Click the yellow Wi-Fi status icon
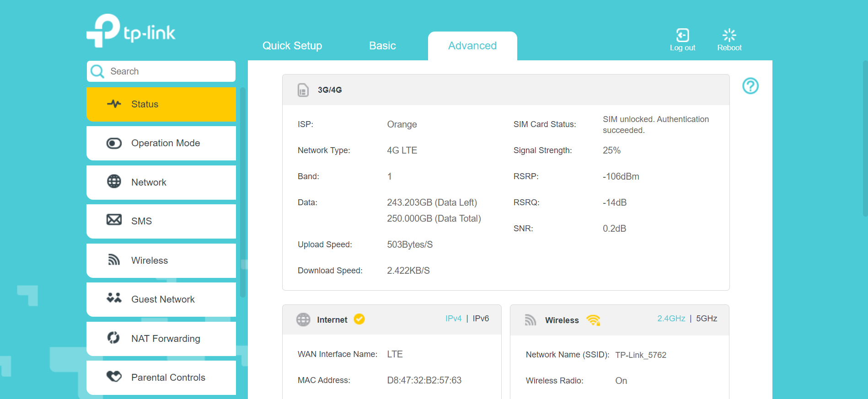This screenshot has width=868, height=399. click(593, 320)
